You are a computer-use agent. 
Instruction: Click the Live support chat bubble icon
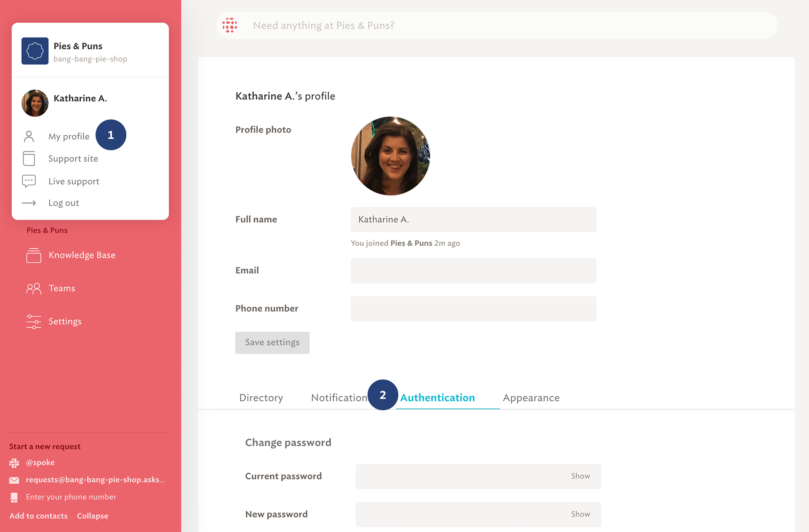(29, 181)
